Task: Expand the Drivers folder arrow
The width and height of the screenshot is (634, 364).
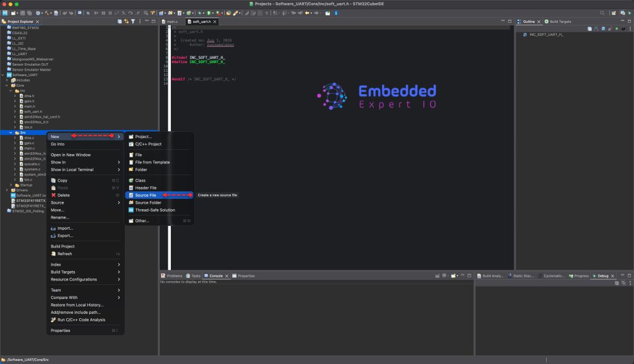Action: coord(7,190)
